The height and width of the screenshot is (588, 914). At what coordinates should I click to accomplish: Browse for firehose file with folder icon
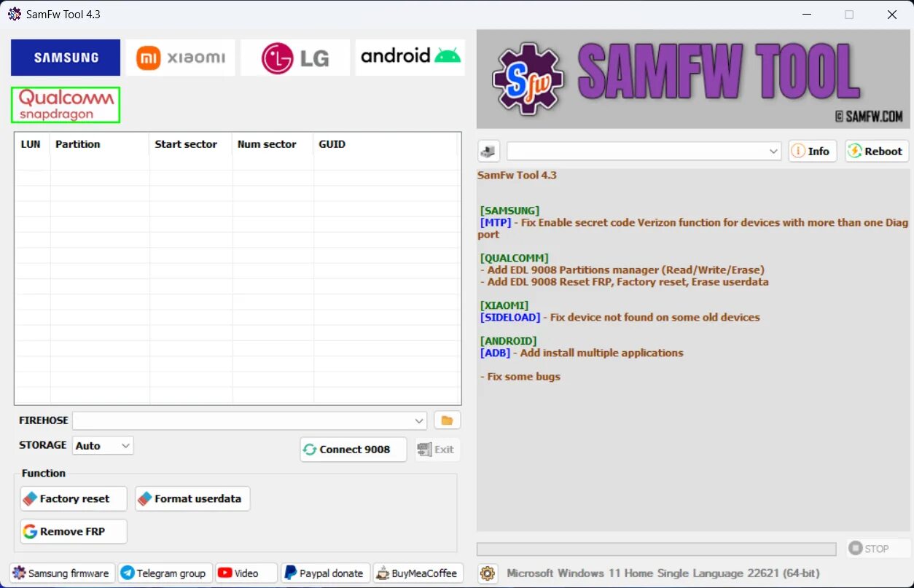(448, 420)
